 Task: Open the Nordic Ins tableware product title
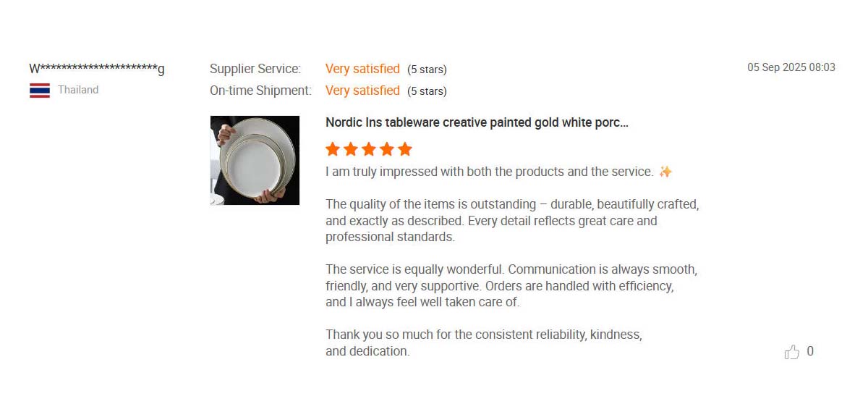click(477, 122)
